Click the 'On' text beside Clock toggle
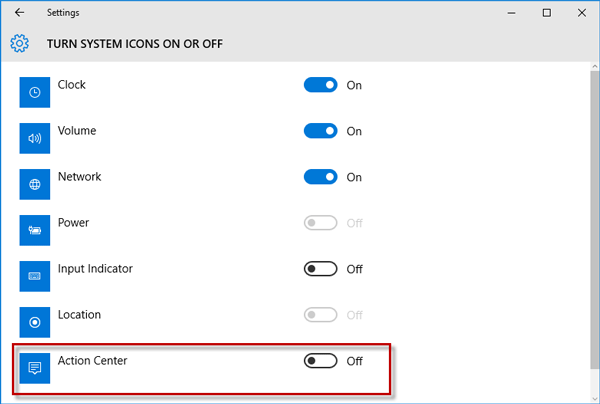 [x=354, y=85]
